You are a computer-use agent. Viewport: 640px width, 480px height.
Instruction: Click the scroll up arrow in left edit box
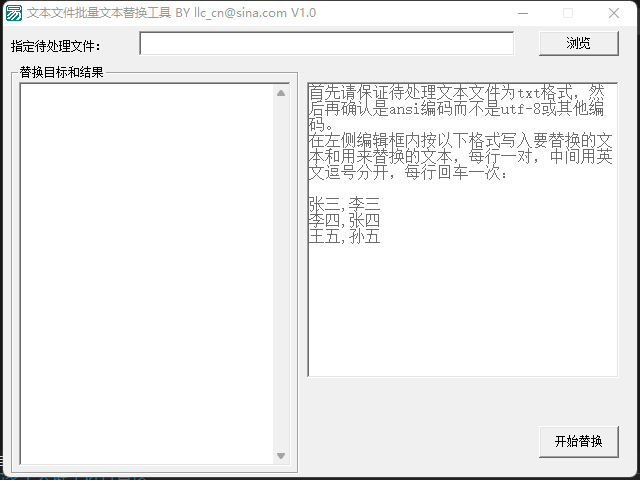coord(281,93)
